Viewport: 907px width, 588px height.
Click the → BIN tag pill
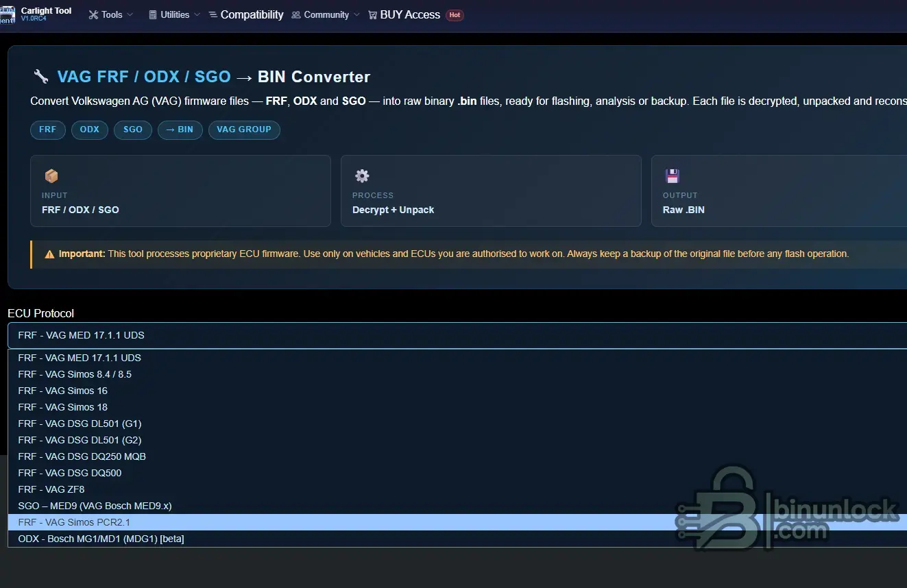pos(180,130)
